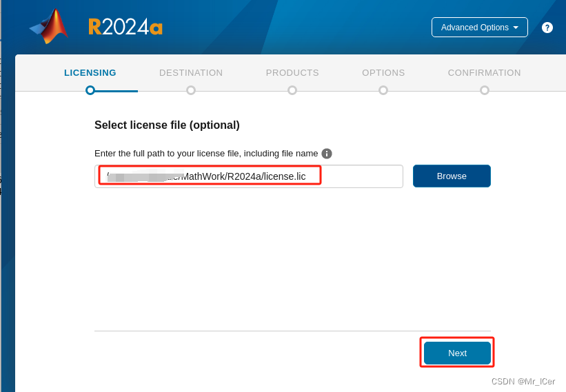This screenshot has height=392, width=566.
Task: Click the Licensing progress step circle
Action: (x=90, y=90)
